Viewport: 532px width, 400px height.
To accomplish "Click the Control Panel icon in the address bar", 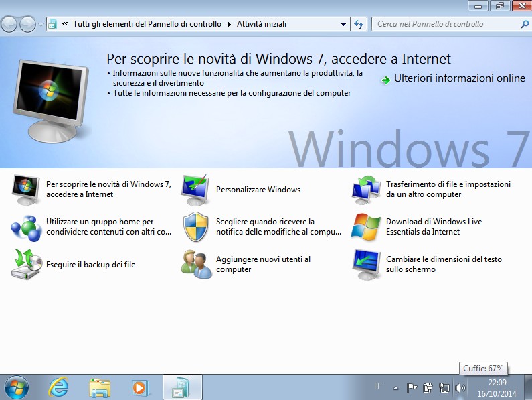I will click(x=52, y=24).
